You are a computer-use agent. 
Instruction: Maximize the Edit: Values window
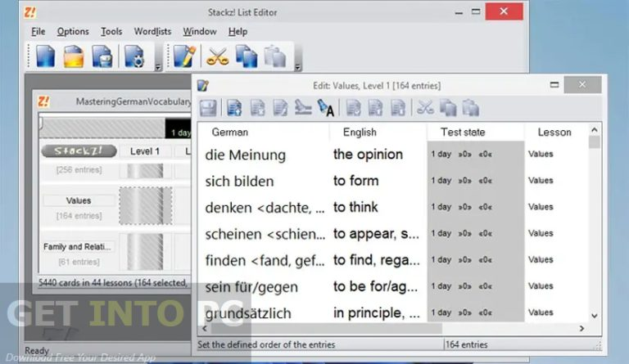[554, 84]
